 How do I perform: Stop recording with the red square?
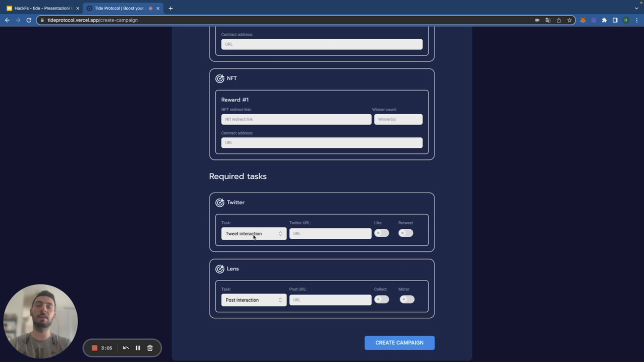(x=94, y=348)
